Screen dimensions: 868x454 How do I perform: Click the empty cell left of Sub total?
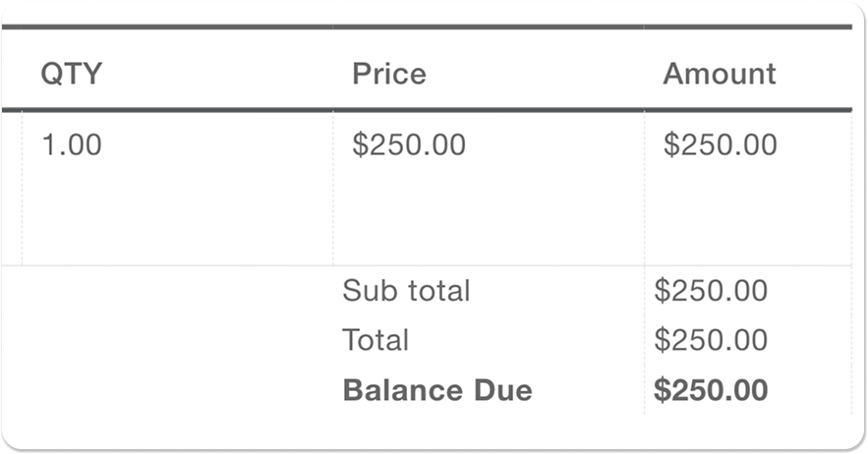pos(167,290)
